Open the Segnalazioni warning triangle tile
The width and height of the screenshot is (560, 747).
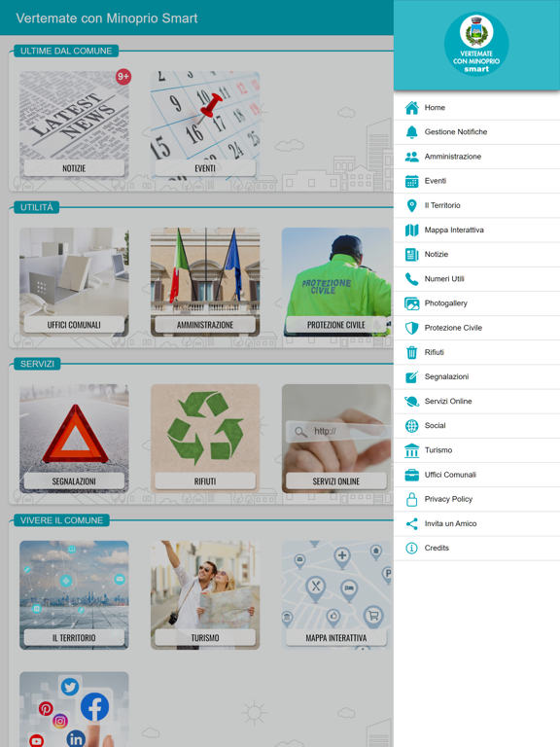(74, 439)
